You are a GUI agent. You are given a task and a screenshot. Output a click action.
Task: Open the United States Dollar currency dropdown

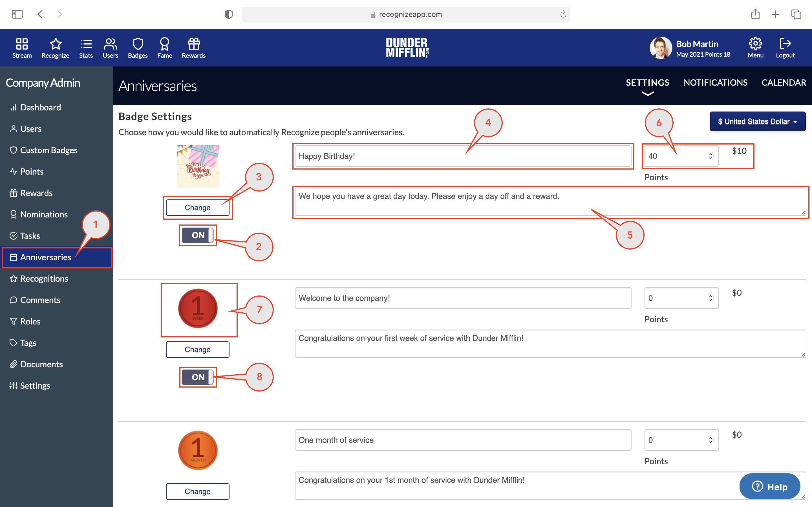point(757,121)
